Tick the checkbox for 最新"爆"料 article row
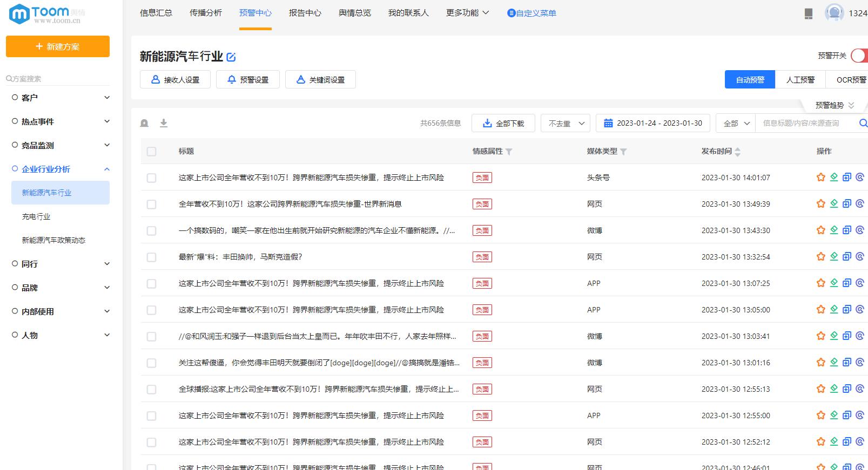868x470 pixels. pos(152,257)
